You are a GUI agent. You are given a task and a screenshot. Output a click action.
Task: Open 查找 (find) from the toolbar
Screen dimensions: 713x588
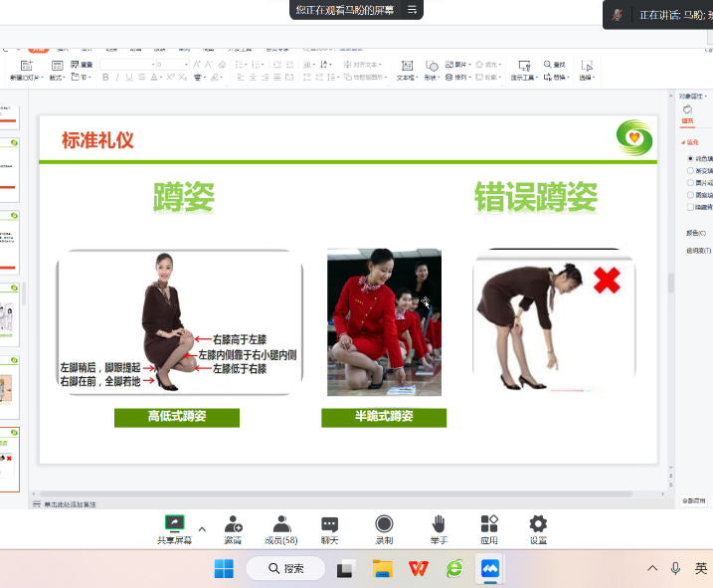click(555, 65)
